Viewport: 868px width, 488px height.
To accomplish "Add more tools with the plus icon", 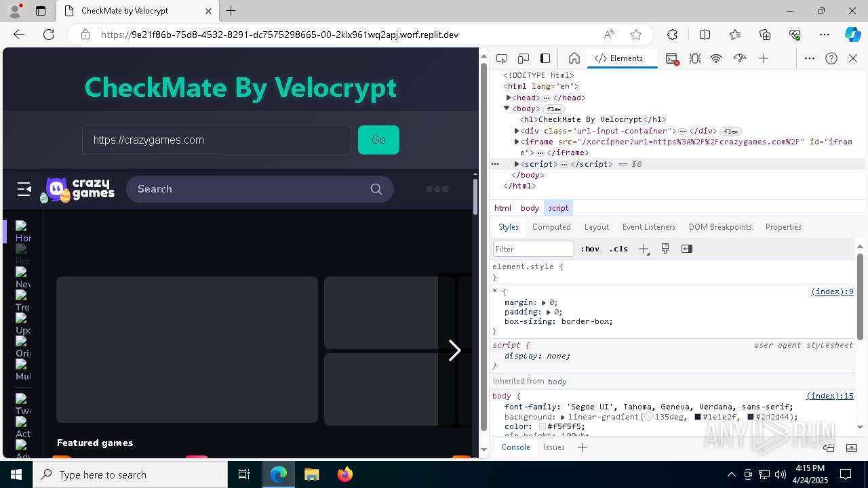I will [764, 58].
